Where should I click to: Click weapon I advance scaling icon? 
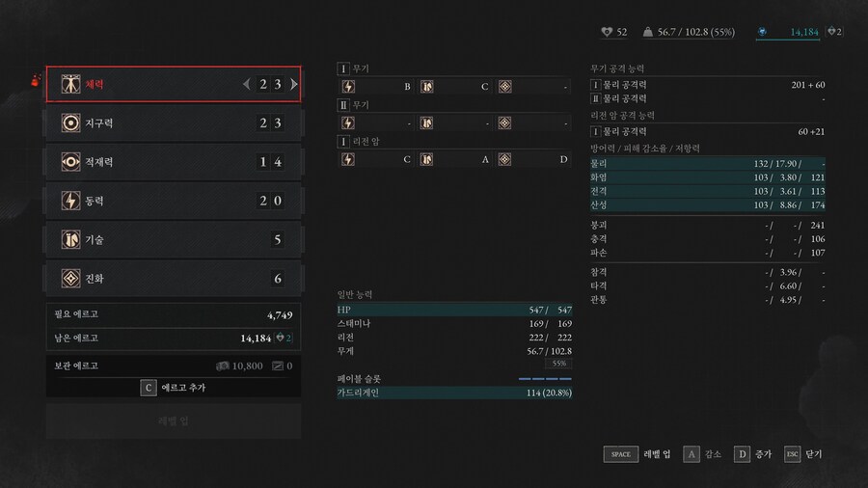(x=504, y=86)
